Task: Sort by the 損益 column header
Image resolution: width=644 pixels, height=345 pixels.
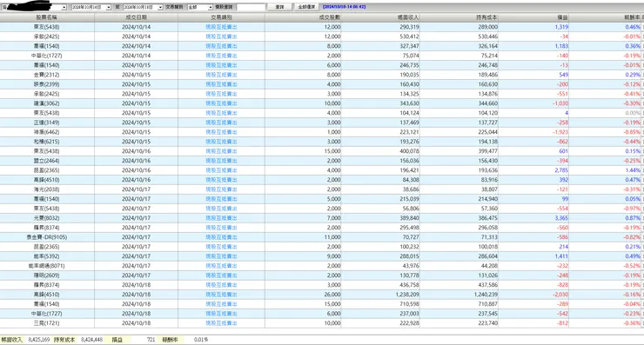Action: coord(534,17)
